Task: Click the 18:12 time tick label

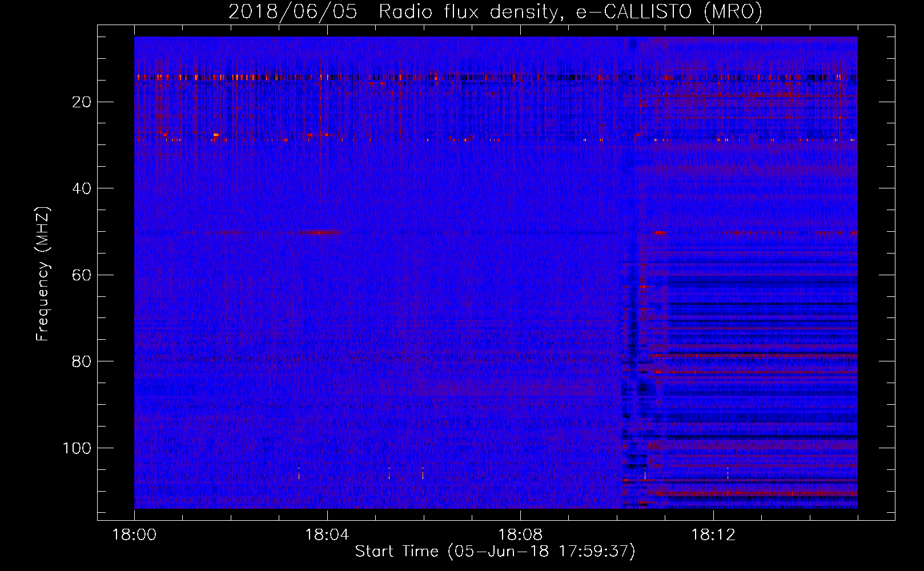Action: [713, 535]
